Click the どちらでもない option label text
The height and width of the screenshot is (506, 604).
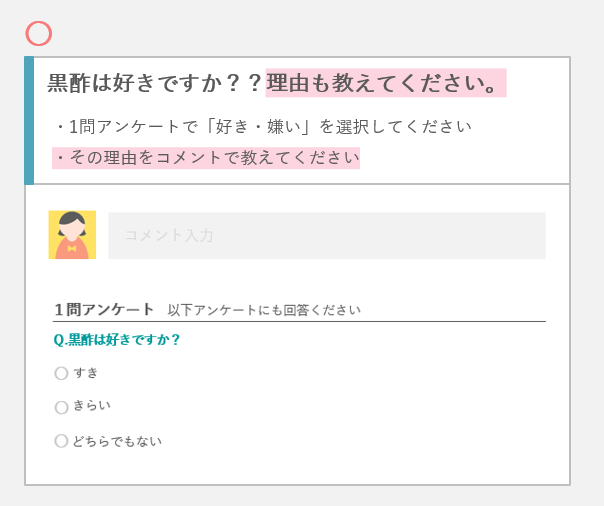point(117,441)
